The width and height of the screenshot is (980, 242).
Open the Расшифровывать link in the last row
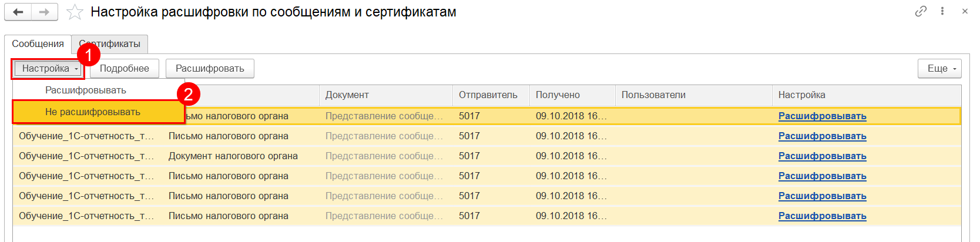[x=822, y=216]
